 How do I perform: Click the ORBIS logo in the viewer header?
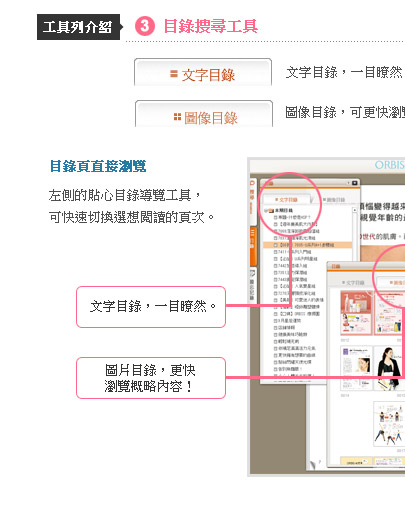point(389,165)
